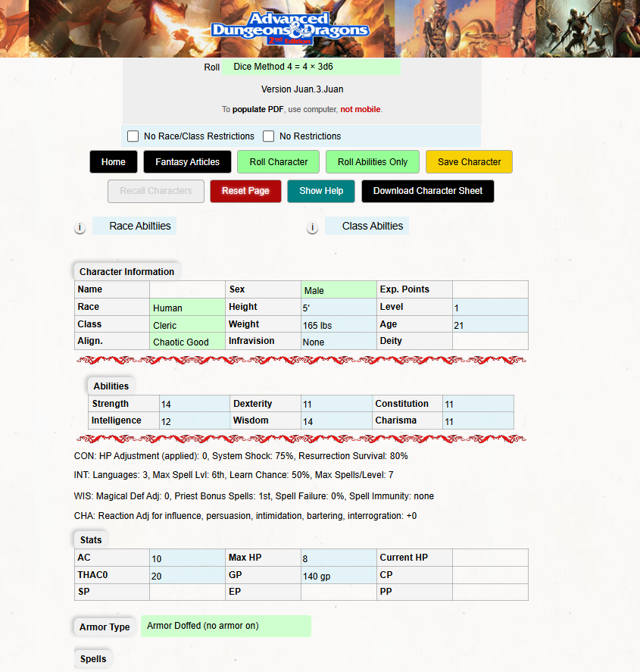
Task: Open the Armor Type dropdown
Action: (226, 626)
